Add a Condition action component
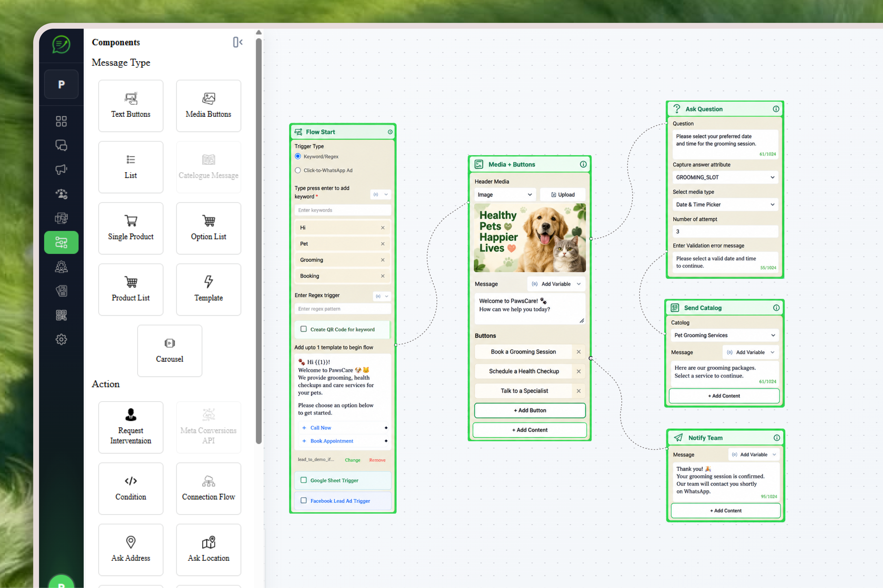The image size is (883, 588). pos(131,488)
